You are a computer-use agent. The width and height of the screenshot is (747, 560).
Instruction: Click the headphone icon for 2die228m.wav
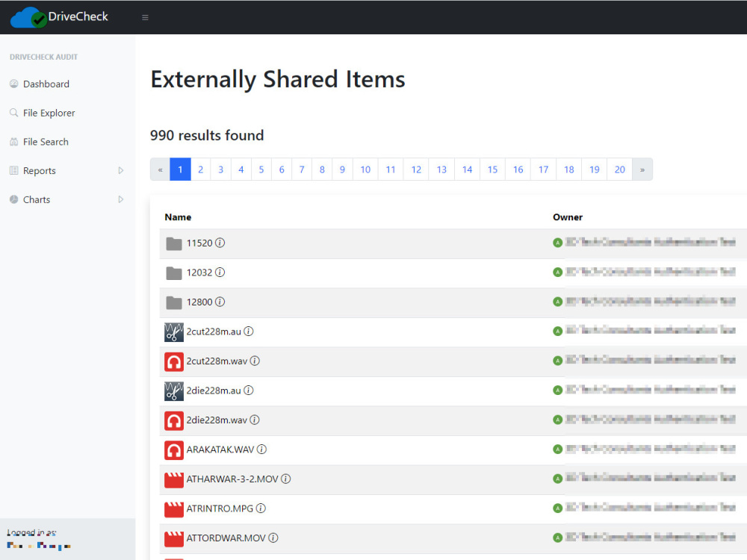point(174,421)
